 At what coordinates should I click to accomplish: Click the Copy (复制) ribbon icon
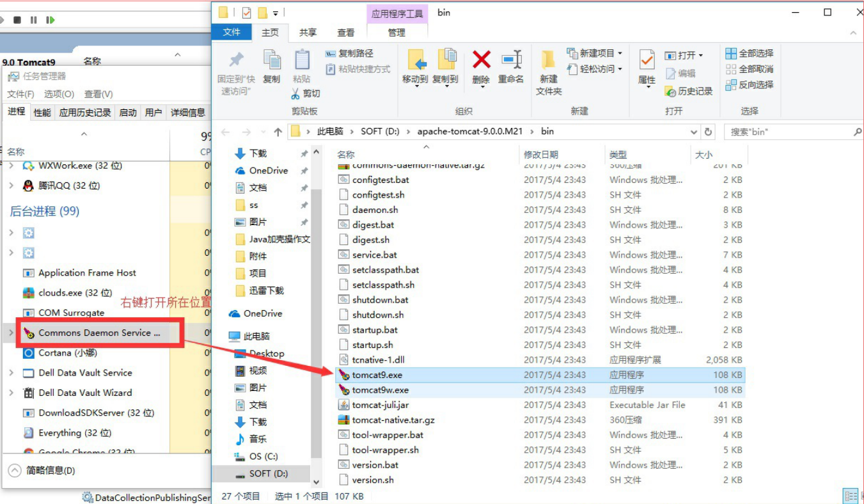[x=272, y=61]
